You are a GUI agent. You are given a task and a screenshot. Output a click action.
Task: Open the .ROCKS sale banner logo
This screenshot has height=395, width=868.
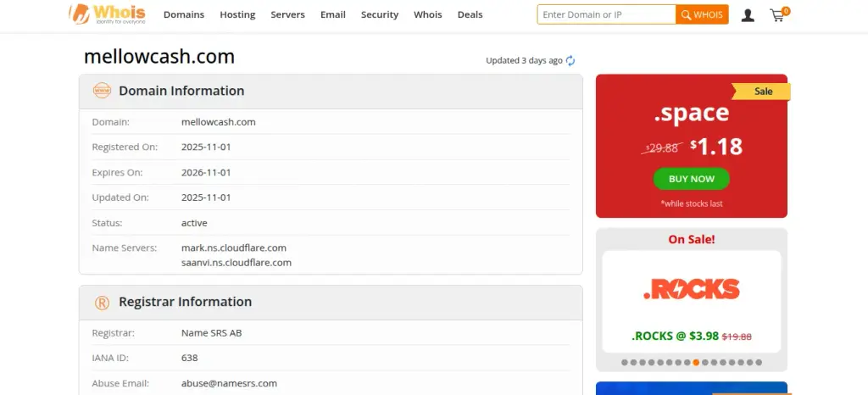coord(692,289)
